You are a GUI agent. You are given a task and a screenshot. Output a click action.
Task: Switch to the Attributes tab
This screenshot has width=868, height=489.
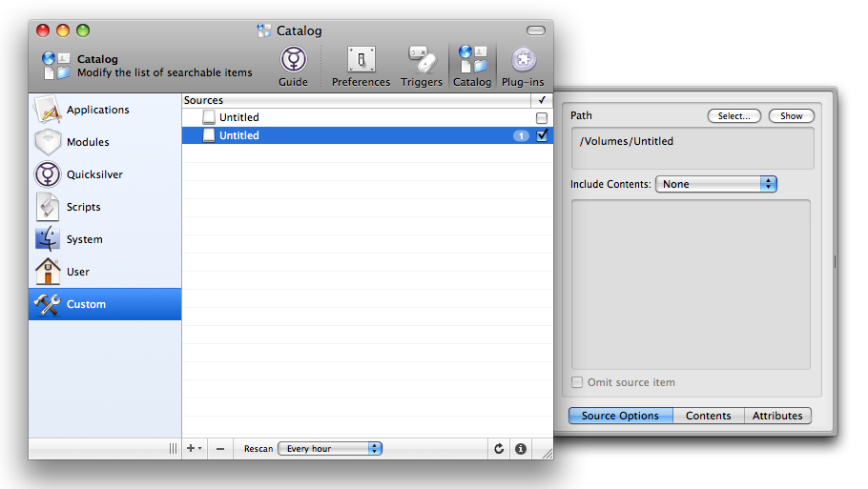777,416
